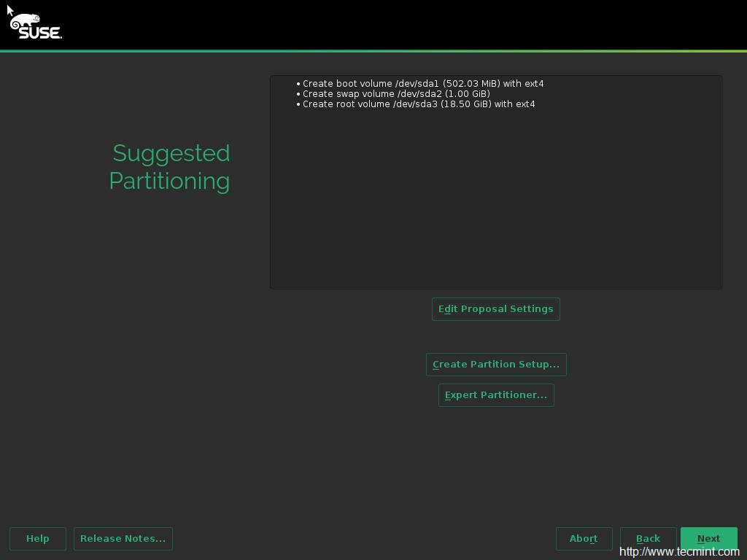This screenshot has width=747, height=560.
Task: Click empty area of the proposal summary box
Action: click(496, 204)
